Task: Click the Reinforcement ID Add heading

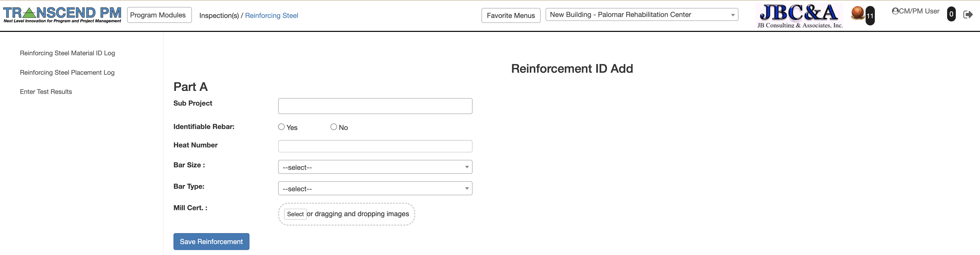Action: point(572,69)
